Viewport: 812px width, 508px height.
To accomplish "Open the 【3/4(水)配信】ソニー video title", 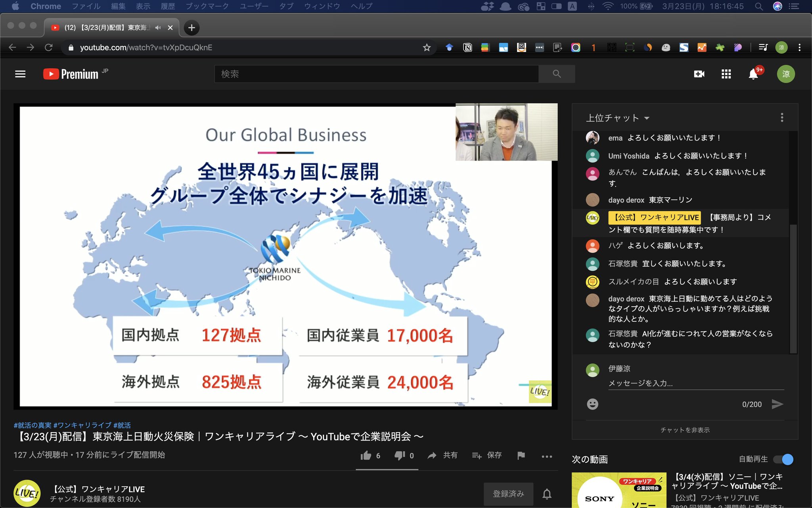I will click(x=727, y=481).
